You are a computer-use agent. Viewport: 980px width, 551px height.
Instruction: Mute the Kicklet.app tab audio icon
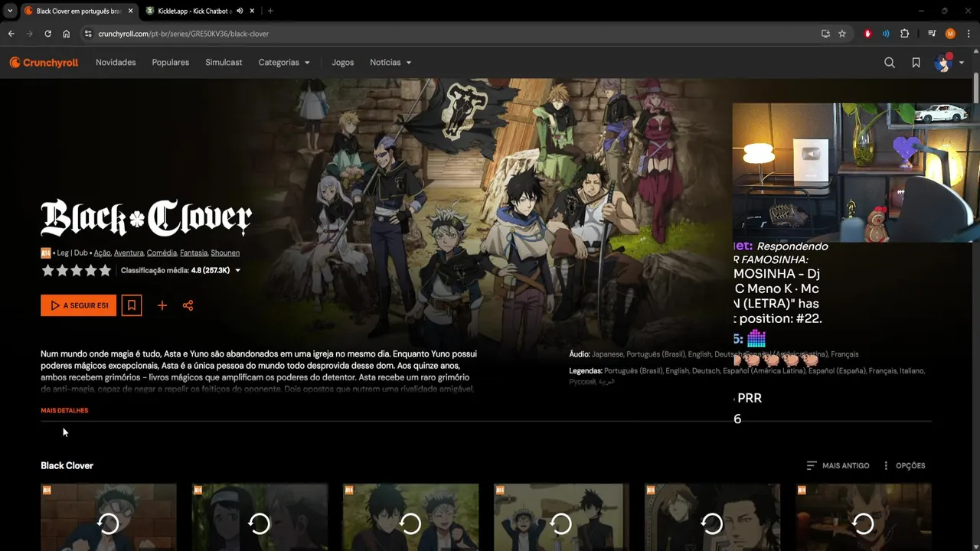tap(240, 11)
